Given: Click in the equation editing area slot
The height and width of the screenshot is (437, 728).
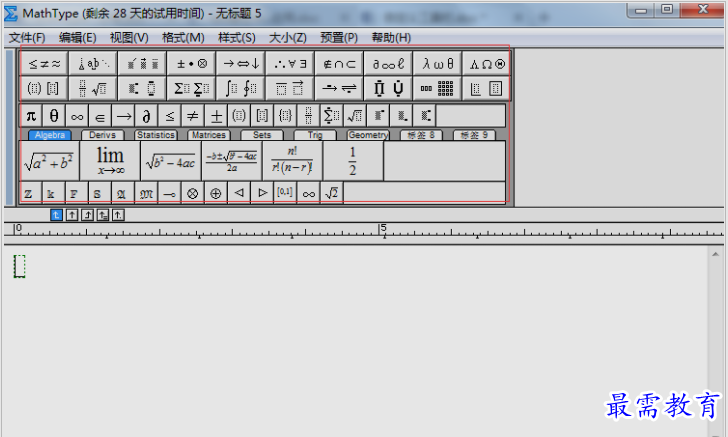Looking at the screenshot, I should click(x=19, y=266).
